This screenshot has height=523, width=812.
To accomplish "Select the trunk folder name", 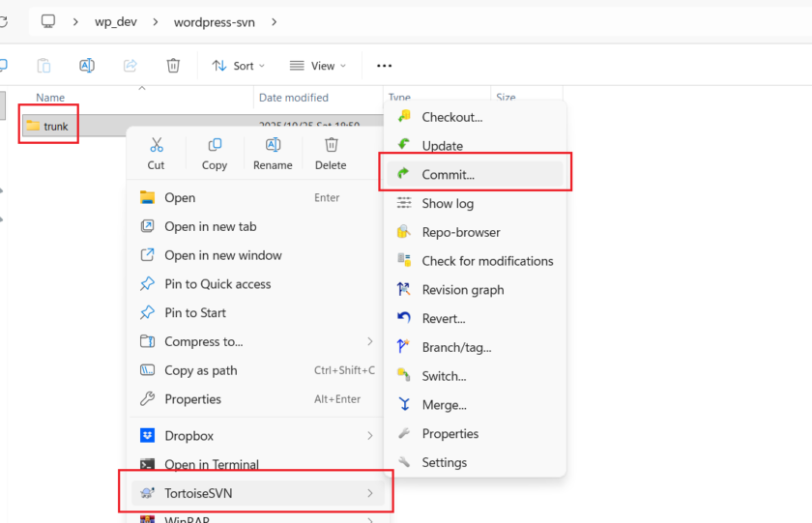I will pos(56,127).
